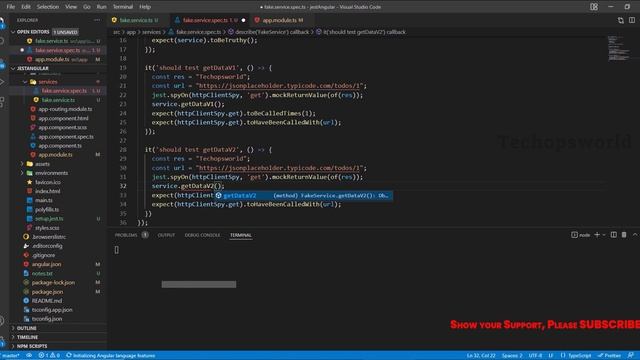This screenshot has width=640, height=360.
Task: Customize layout icon in title bar
Action: coord(594,7)
